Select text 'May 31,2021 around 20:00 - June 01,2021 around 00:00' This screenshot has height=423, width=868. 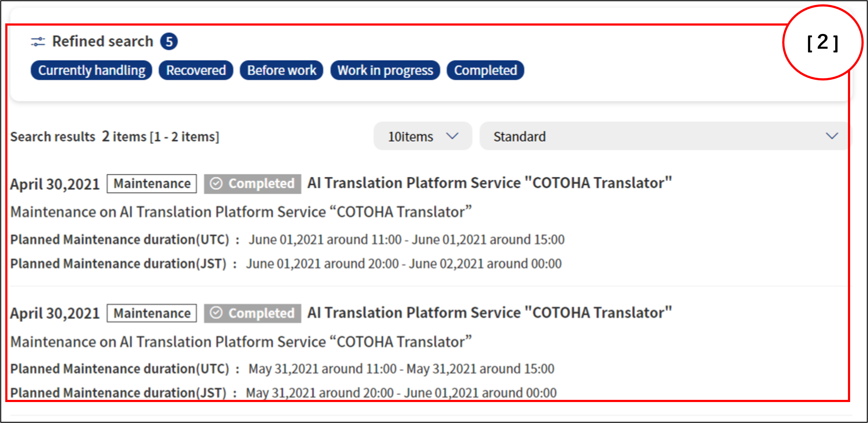[401, 393]
